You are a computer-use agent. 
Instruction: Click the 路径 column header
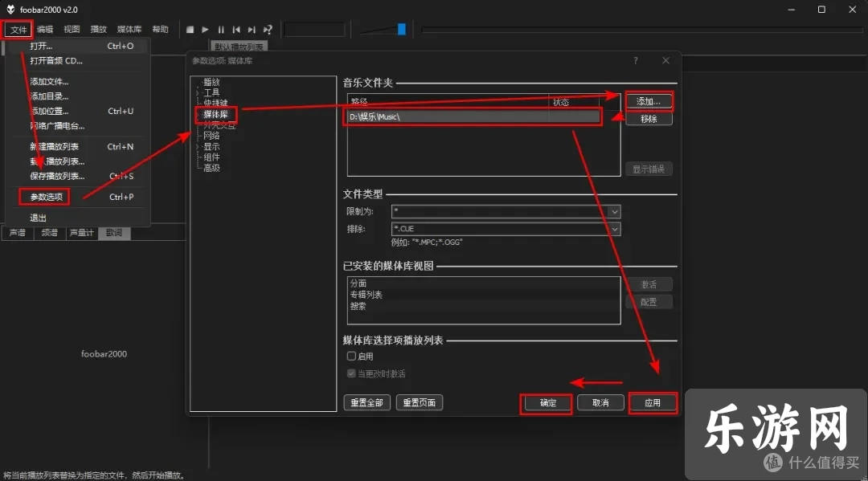[x=448, y=102]
